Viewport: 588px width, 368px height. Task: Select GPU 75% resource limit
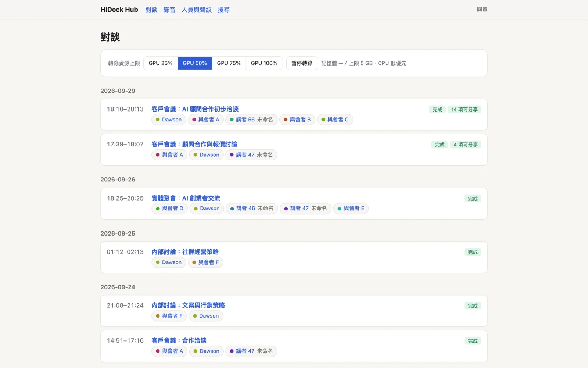(x=229, y=63)
